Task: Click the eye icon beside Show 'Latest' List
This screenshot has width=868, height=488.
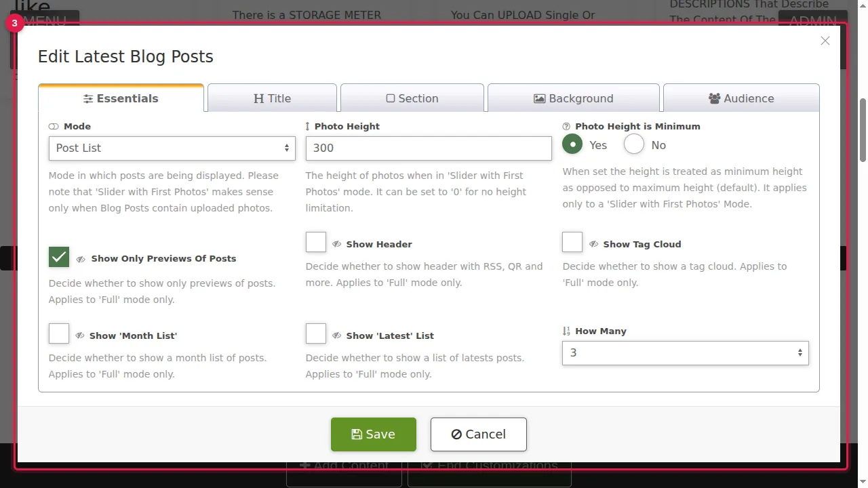Action: pos(337,335)
